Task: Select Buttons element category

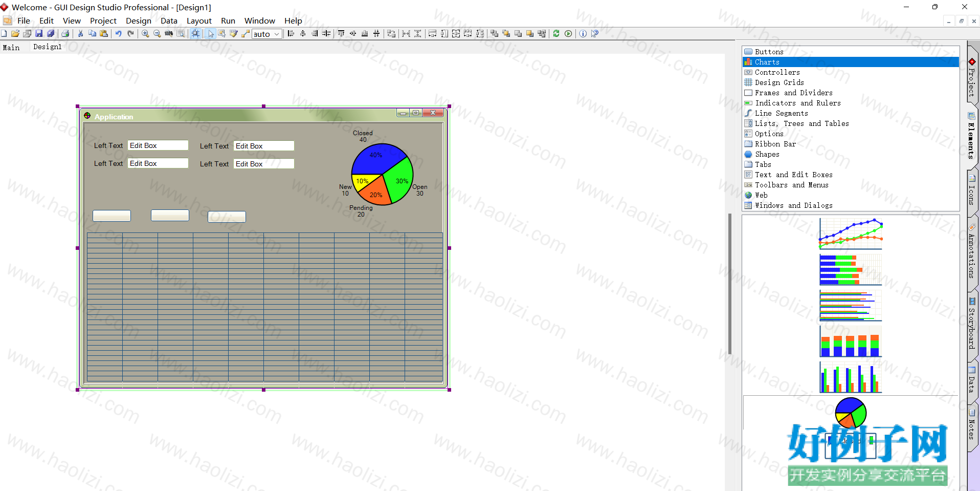Action: pyautogui.click(x=851, y=52)
